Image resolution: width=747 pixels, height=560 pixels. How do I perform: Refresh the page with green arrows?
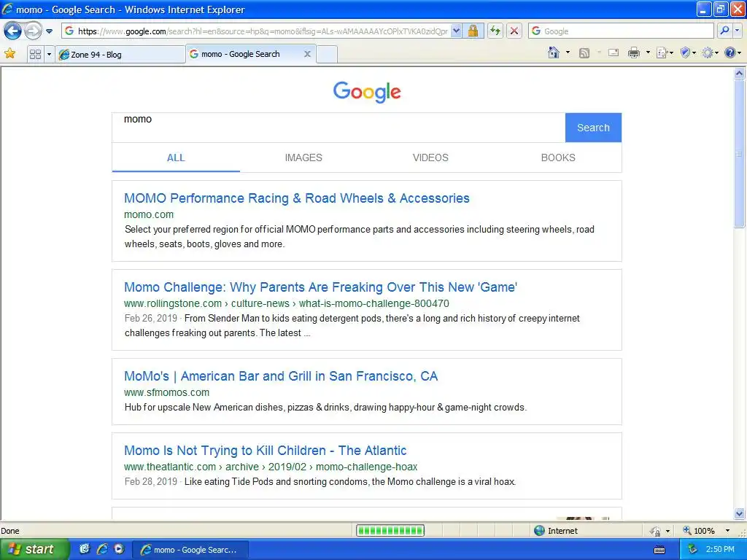[x=495, y=31]
